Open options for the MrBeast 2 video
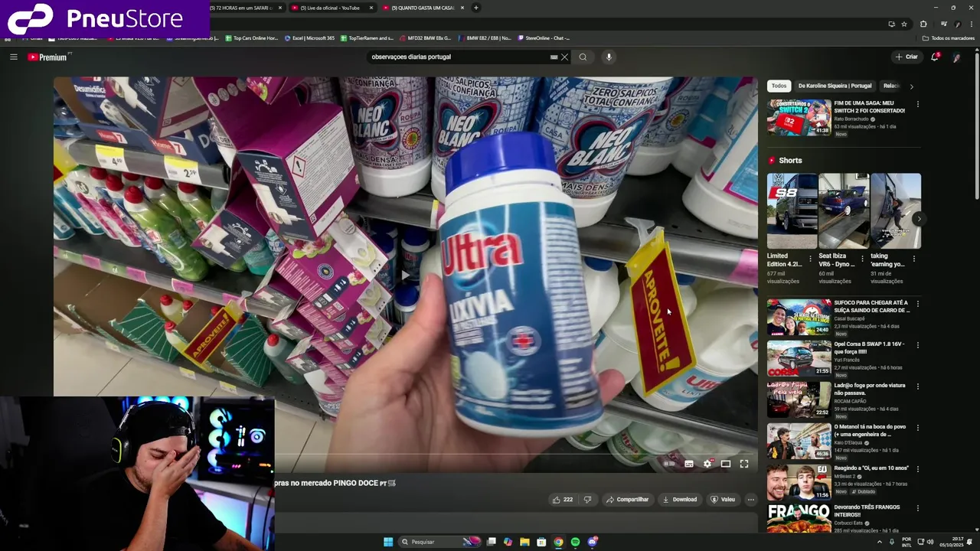980x551 pixels. 918,469
